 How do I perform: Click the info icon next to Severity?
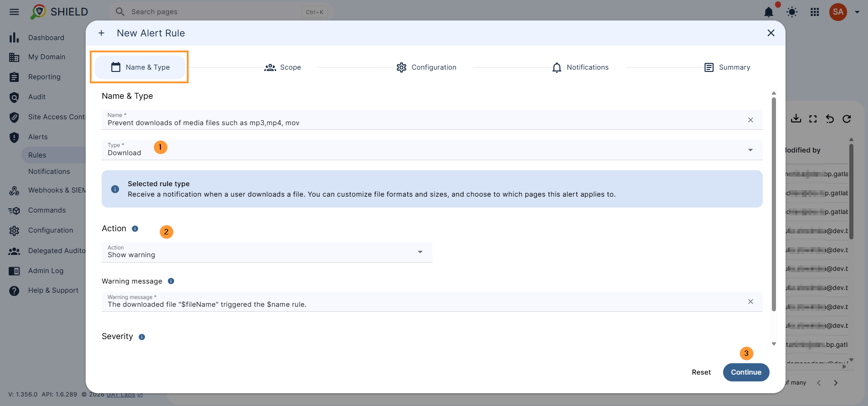142,337
